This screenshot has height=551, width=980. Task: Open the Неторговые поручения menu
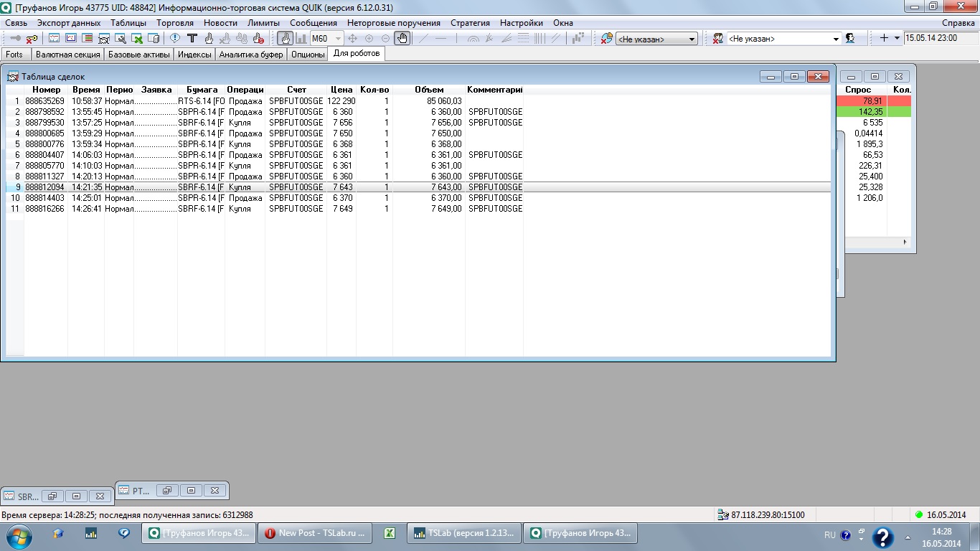[x=394, y=23]
